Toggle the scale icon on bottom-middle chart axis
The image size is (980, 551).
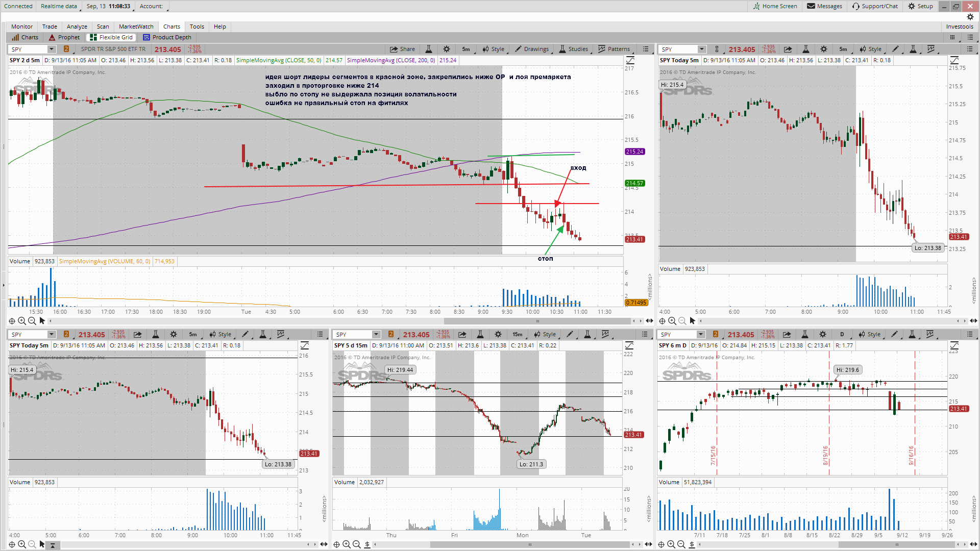point(629,345)
